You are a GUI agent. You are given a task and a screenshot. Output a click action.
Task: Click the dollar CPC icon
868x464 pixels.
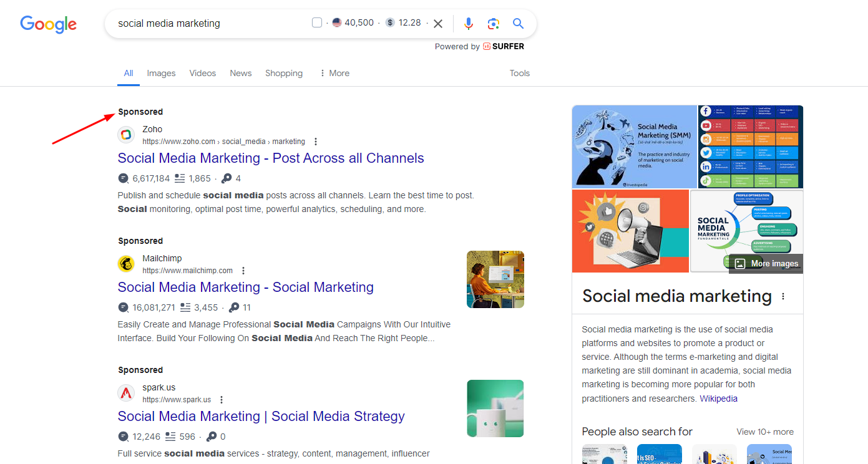click(390, 23)
